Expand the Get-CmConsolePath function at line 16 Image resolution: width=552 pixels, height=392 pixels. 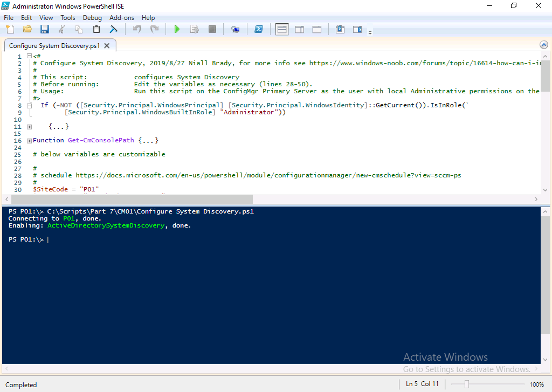30,141
